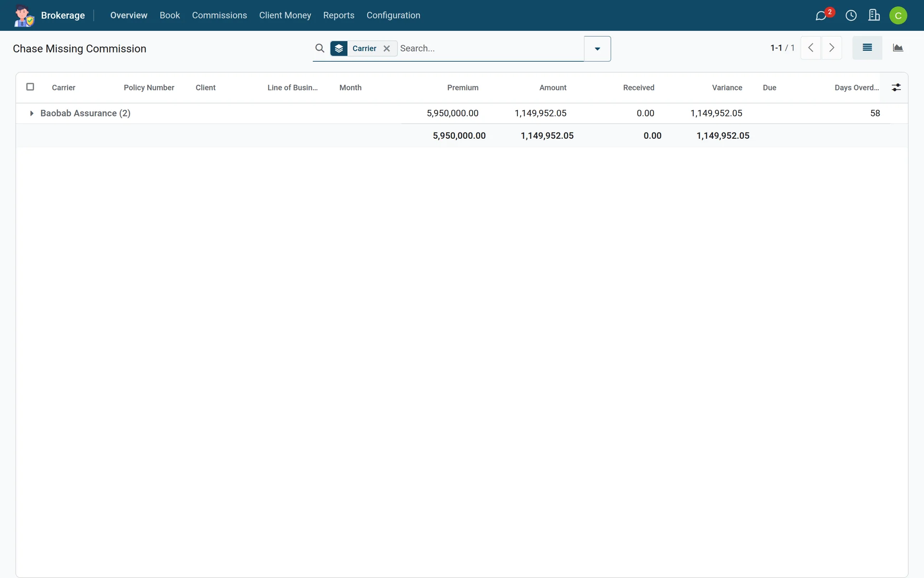Screen dimensions: 924x578
Task: Open the user avatar menu labeled C
Action: (898, 15)
